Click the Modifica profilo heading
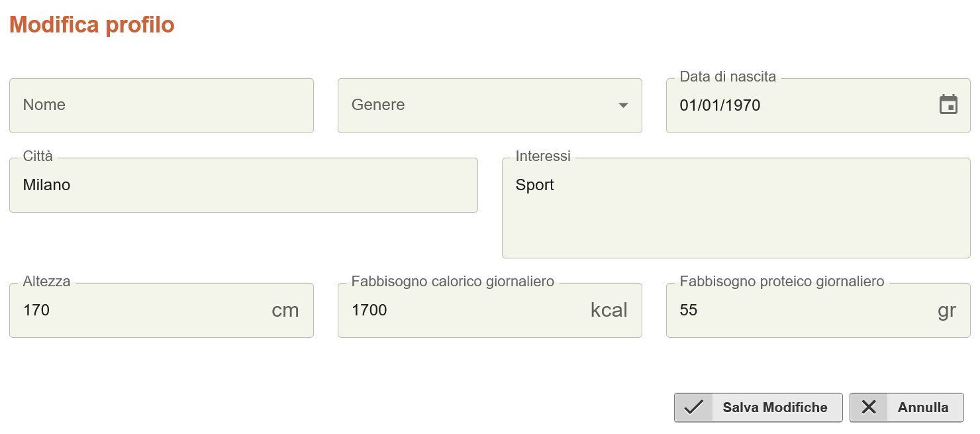The image size is (980, 434). pos(91,24)
